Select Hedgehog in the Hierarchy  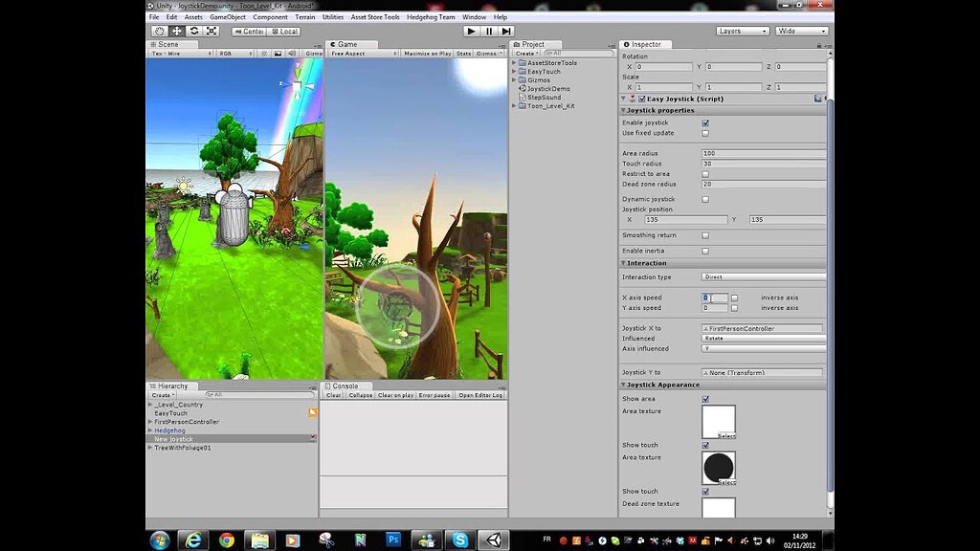[170, 430]
